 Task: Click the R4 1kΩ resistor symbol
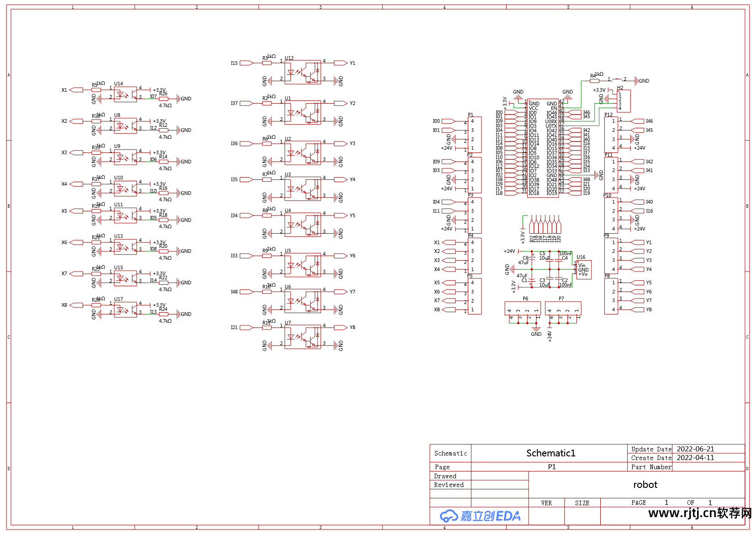pyautogui.click(x=594, y=81)
